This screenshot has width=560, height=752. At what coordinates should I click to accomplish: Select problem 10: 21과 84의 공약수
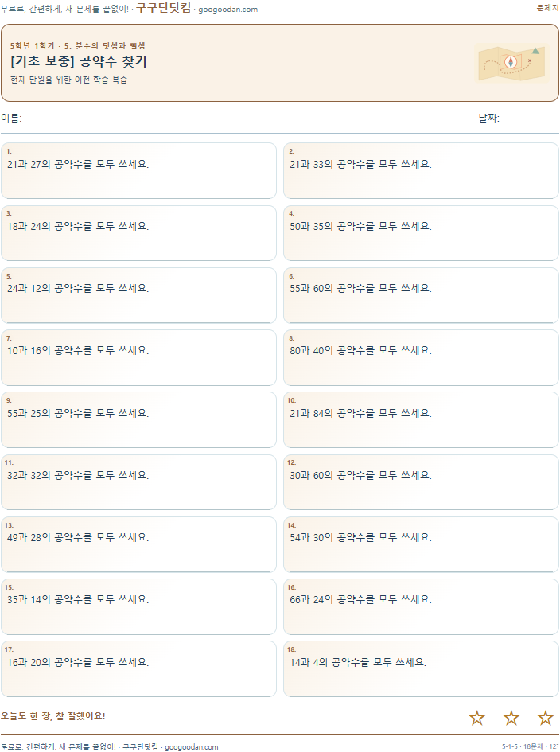pyautogui.click(x=421, y=419)
